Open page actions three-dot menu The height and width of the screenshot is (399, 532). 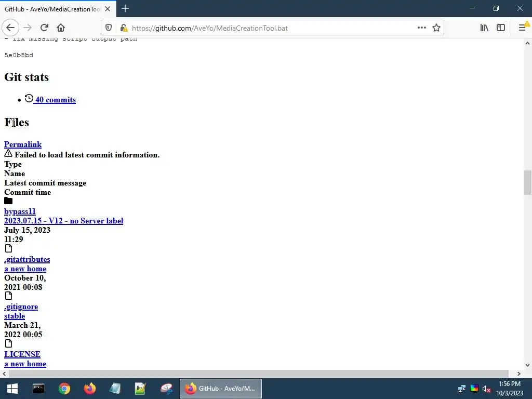click(422, 28)
